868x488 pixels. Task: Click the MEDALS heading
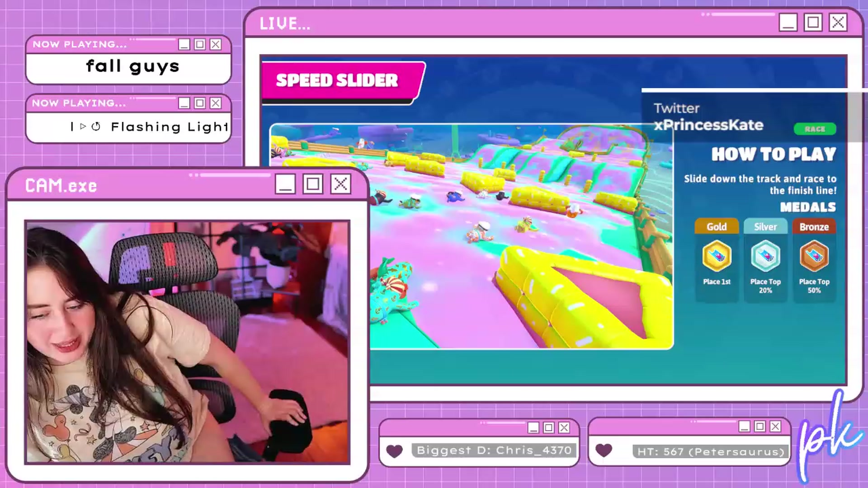pyautogui.click(x=808, y=207)
